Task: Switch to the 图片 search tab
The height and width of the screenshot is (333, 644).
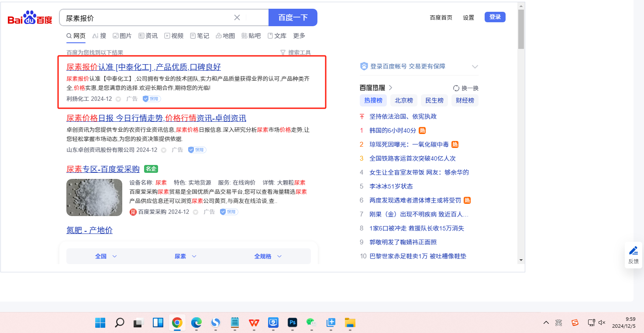Action: (x=122, y=36)
